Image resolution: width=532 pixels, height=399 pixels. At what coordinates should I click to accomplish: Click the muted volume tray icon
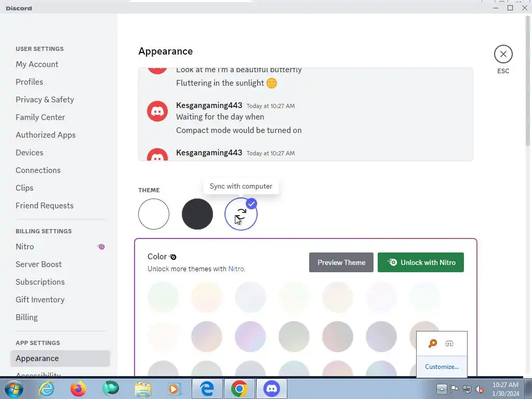(x=480, y=389)
